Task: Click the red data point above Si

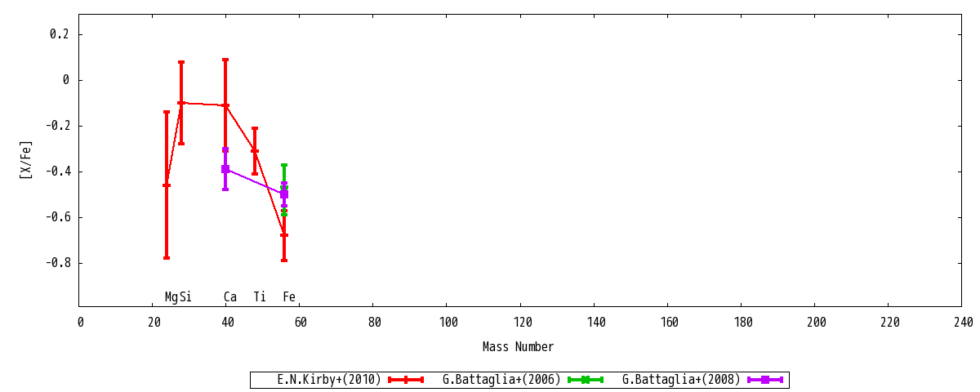Action: point(181,103)
